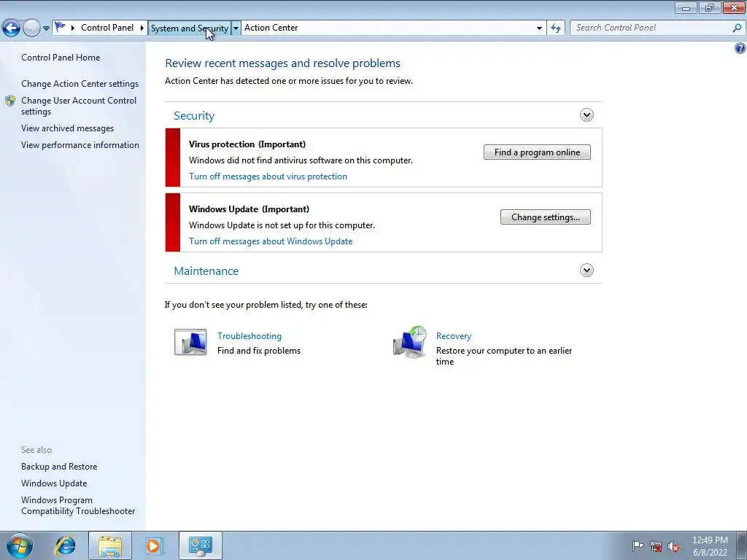Viewport: 747px width, 560px height.
Task: Click the Action Center flag tray icon
Action: point(638,546)
